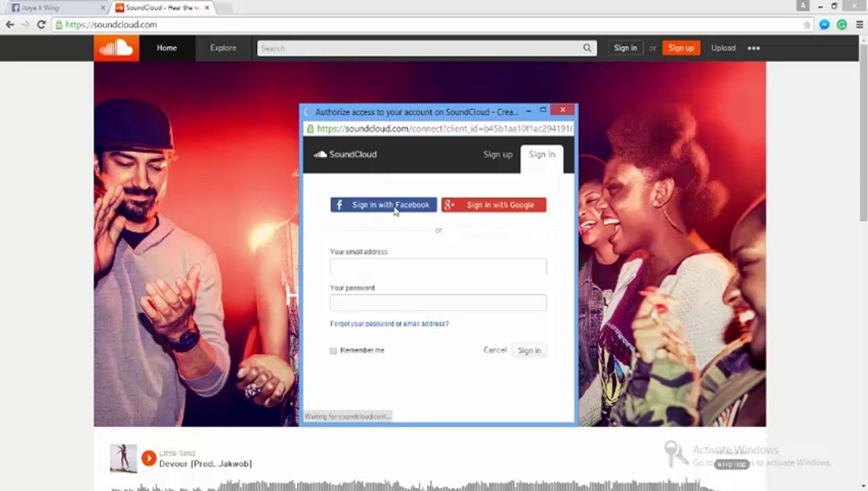Toggle the Remember me checkbox
Image resolution: width=868 pixels, height=491 pixels.
333,351
